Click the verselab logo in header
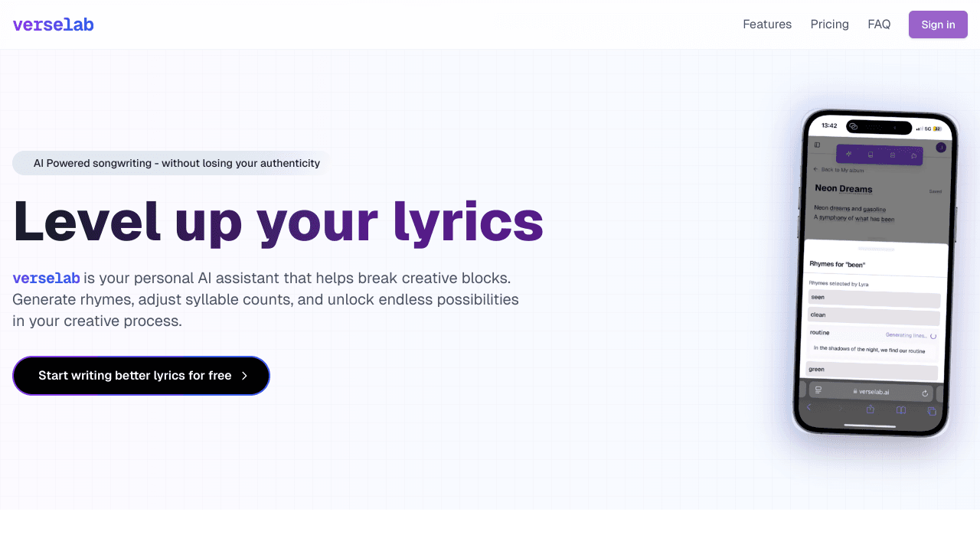 53,24
